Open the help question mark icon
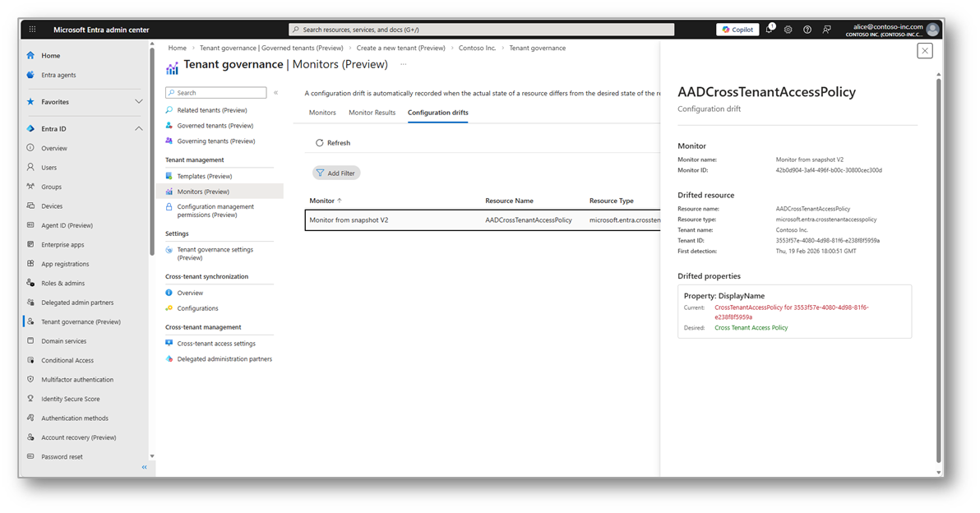 pos(807,30)
